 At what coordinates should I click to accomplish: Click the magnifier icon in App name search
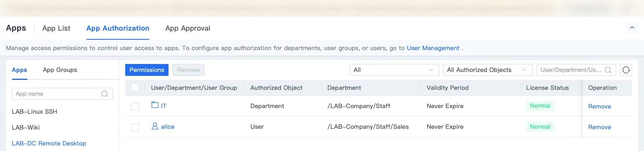point(105,94)
